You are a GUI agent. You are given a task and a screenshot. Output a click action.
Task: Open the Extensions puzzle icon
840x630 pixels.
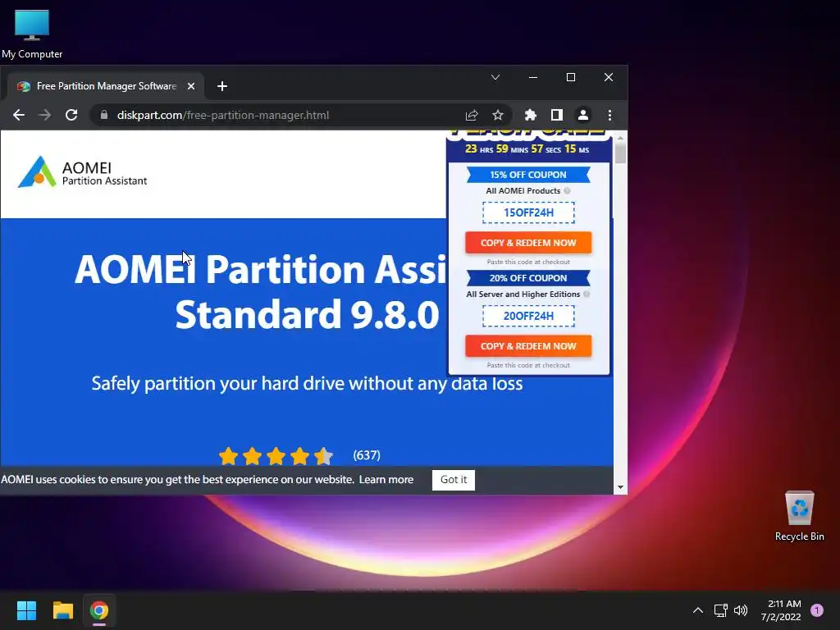coord(531,115)
